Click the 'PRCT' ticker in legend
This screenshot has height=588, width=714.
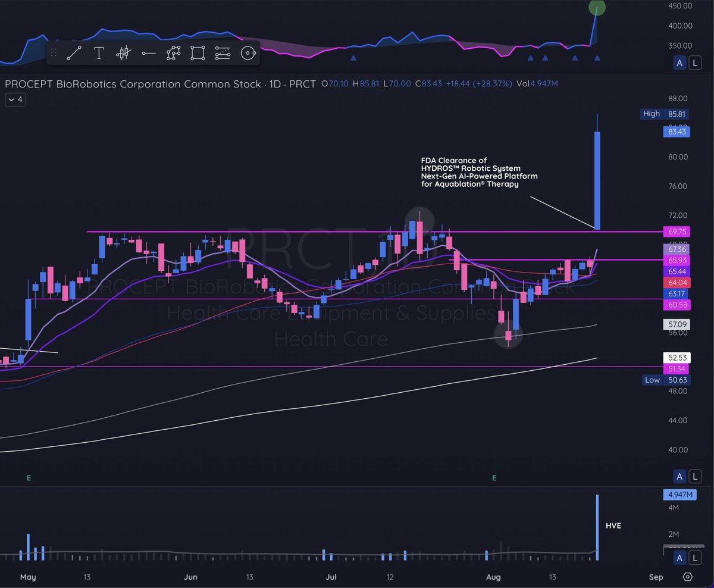[x=303, y=84]
